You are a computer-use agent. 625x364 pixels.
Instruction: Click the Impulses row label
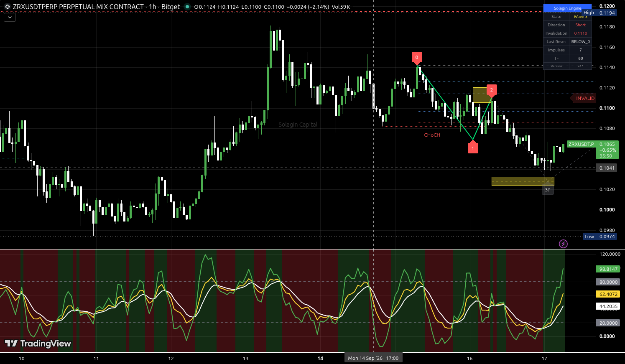click(x=556, y=50)
